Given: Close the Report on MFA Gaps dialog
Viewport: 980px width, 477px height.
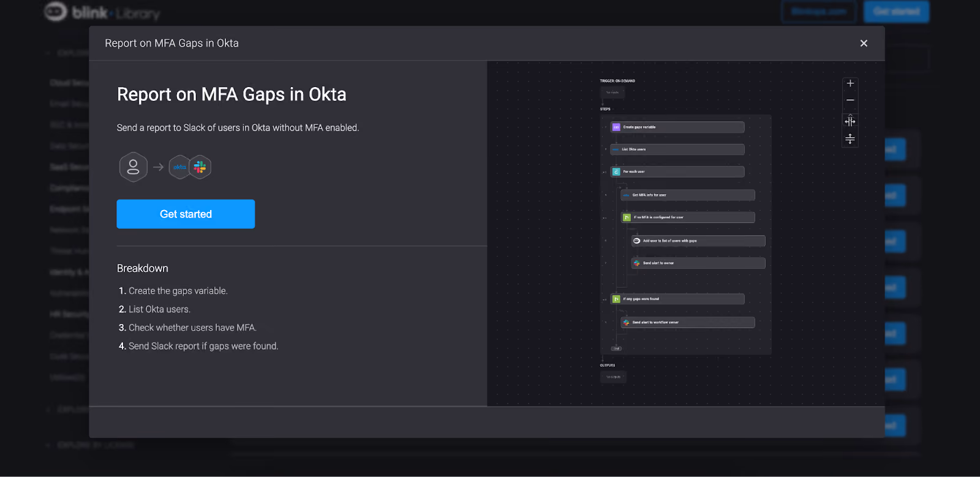Looking at the screenshot, I should [x=864, y=43].
